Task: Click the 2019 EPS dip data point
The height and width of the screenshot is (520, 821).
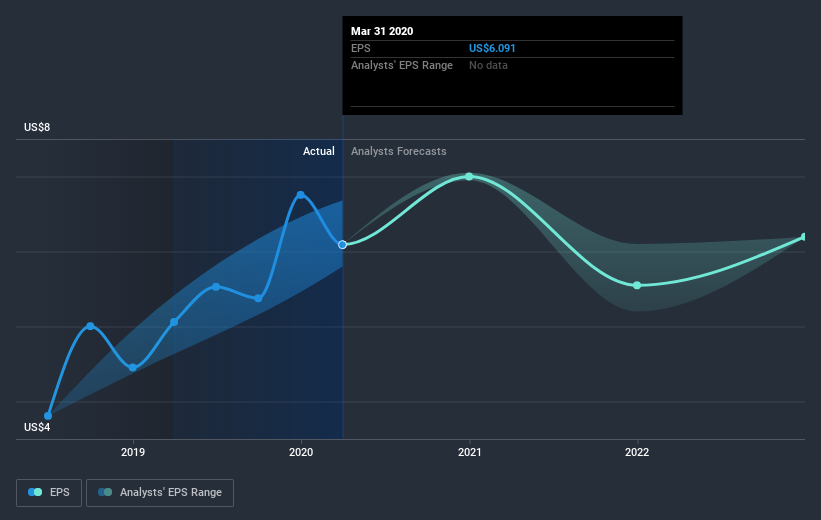Action: (x=132, y=368)
